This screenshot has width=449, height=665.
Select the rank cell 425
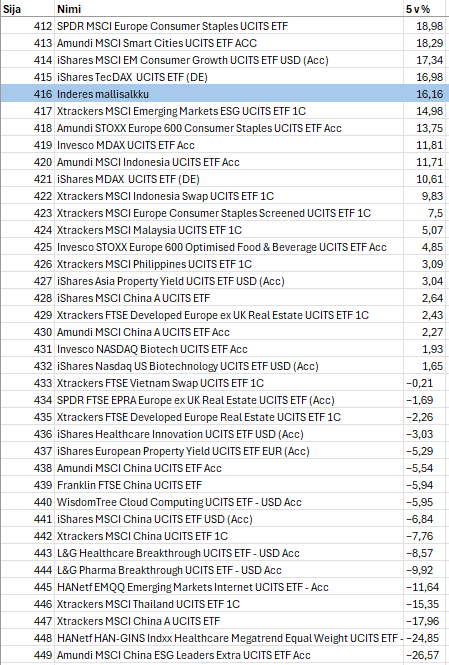point(28,247)
